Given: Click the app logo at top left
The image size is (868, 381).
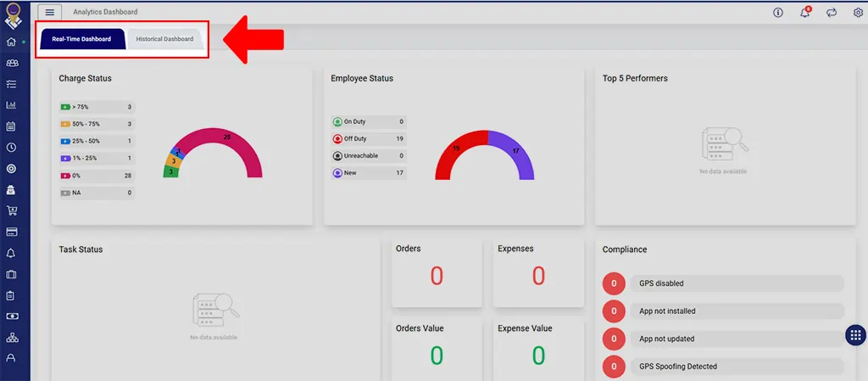Looking at the screenshot, I should pos(12,15).
